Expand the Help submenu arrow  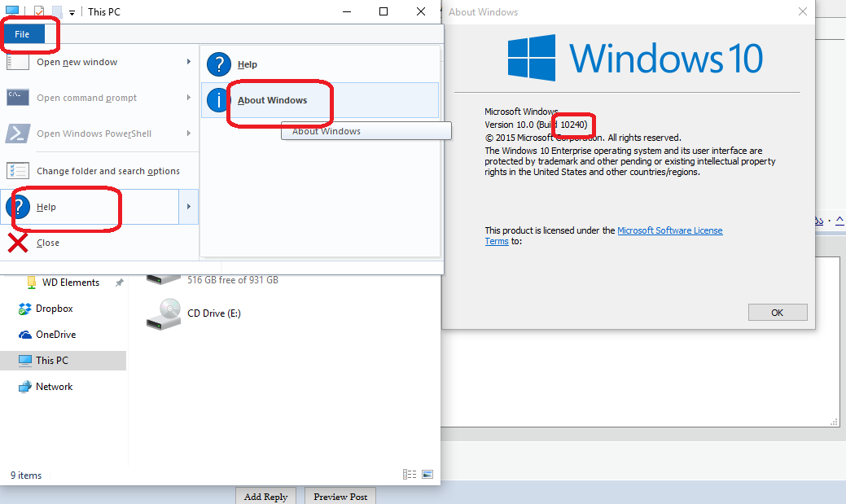188,207
